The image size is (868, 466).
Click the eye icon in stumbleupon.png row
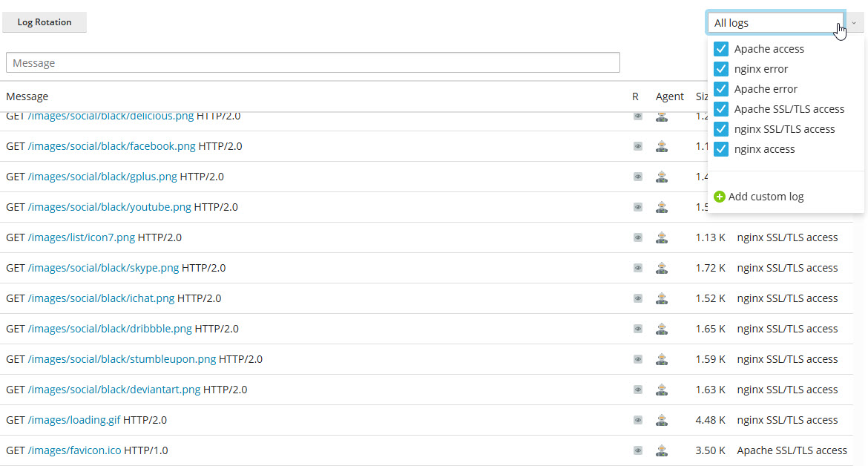[x=638, y=359]
